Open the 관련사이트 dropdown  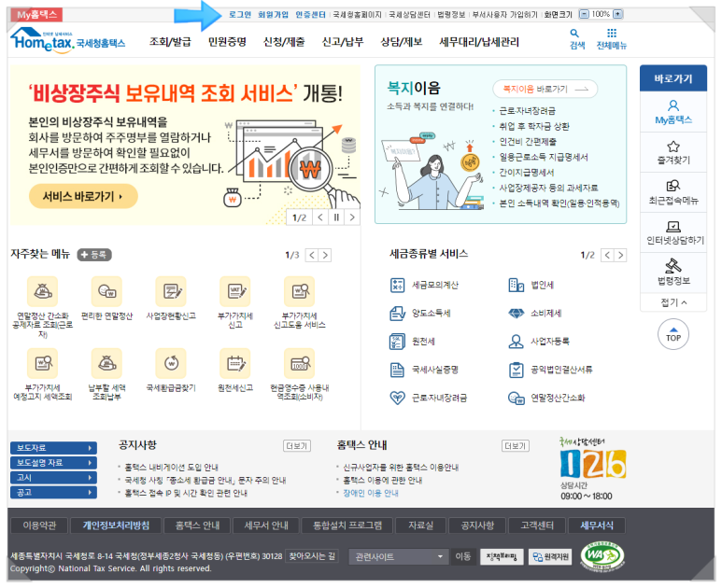point(399,557)
